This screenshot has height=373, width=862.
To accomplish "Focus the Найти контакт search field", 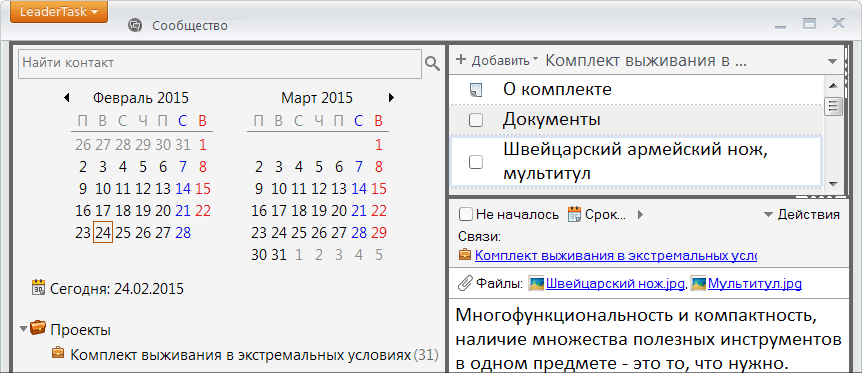I will tap(220, 63).
